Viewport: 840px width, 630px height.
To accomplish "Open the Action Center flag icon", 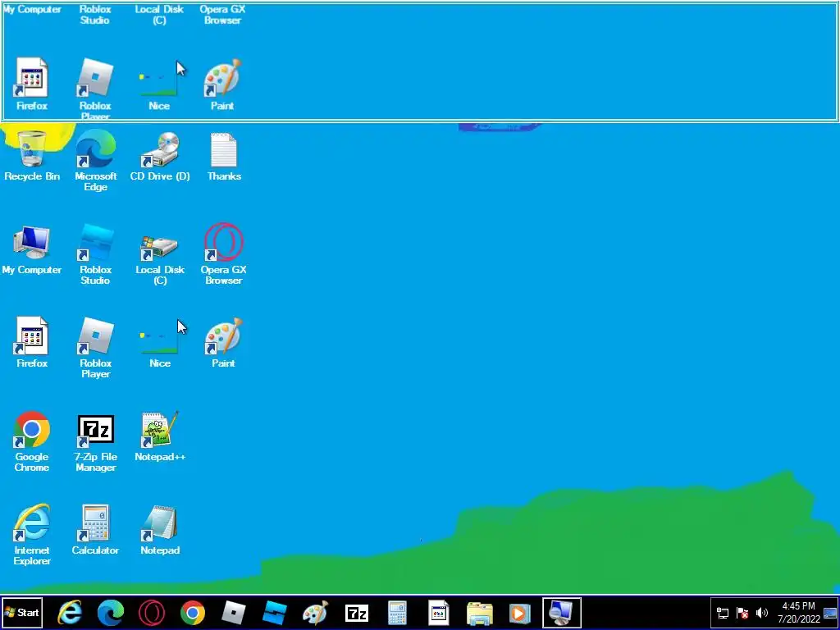I will click(742, 613).
